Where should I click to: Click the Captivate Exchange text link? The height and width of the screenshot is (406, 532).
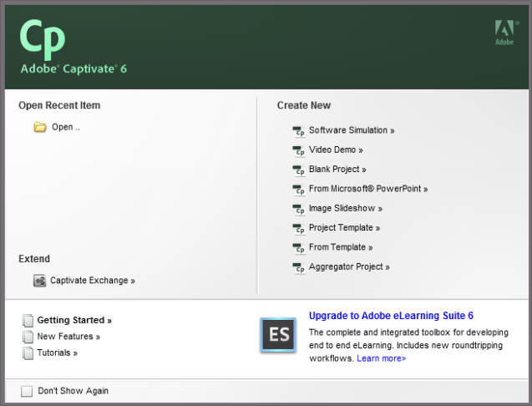coord(93,281)
